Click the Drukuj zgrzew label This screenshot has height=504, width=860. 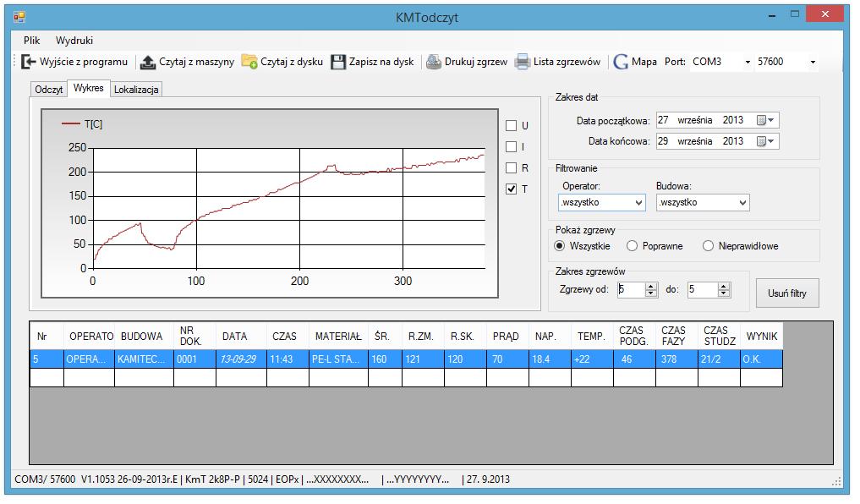point(476,62)
